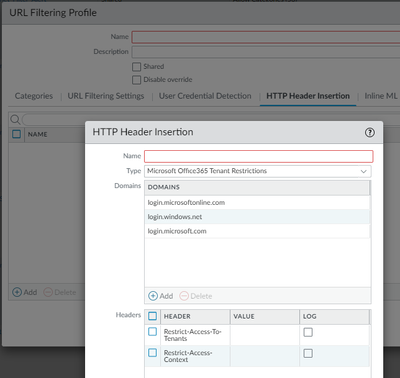Enable LOG for Restrict-Access-Context
The height and width of the screenshot is (378, 400).
point(308,353)
